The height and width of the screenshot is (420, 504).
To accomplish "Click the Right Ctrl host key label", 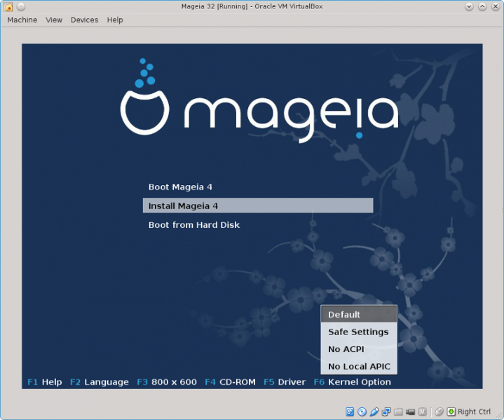I will pyautogui.click(x=474, y=412).
